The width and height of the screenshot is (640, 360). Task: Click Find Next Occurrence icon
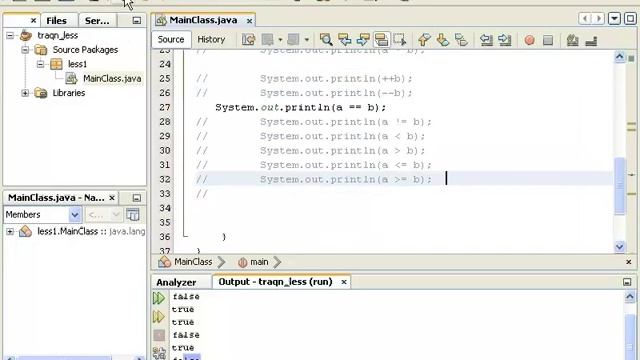[x=363, y=40]
